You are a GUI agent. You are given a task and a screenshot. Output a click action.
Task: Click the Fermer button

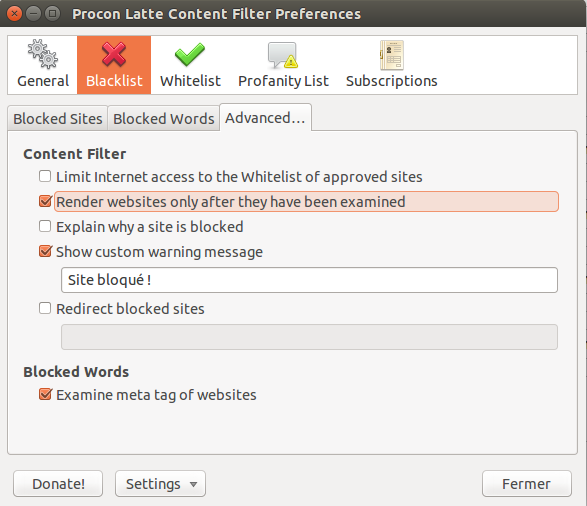coord(527,484)
